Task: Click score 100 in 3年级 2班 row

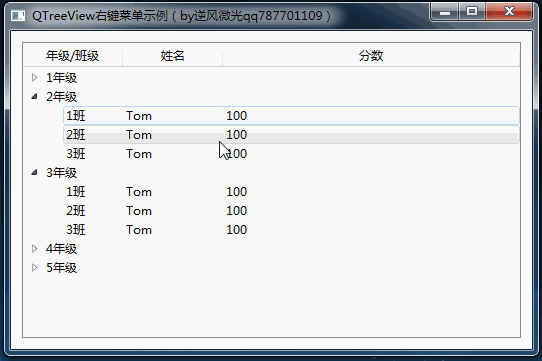Action: [237, 211]
